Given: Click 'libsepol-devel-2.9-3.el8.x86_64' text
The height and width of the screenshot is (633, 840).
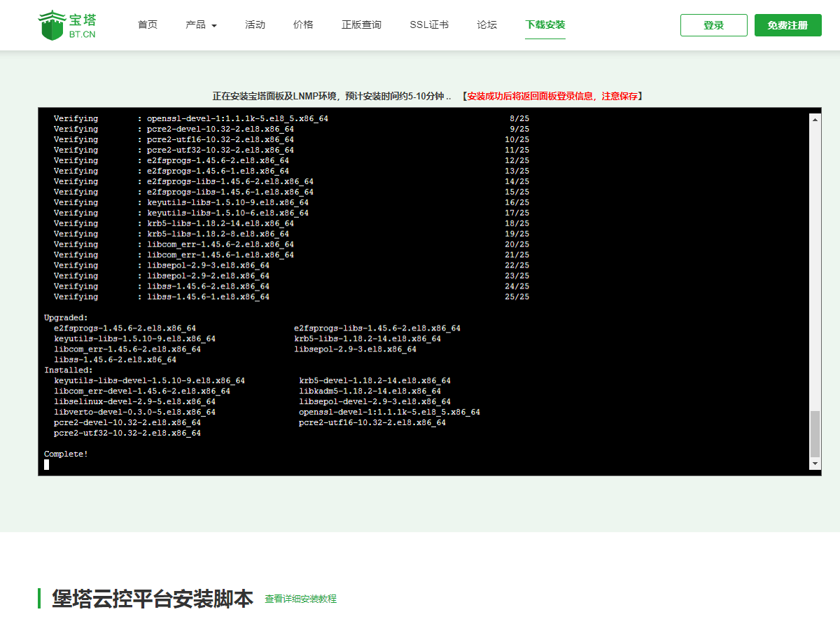Looking at the screenshot, I should (x=375, y=402).
